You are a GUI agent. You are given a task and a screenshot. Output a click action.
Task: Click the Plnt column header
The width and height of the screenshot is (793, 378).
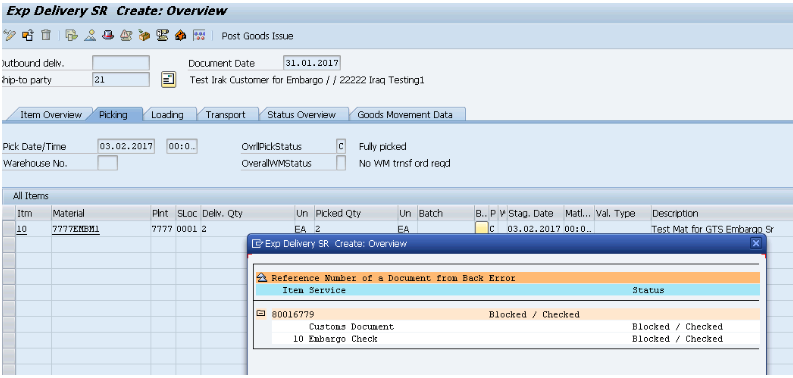pos(163,214)
